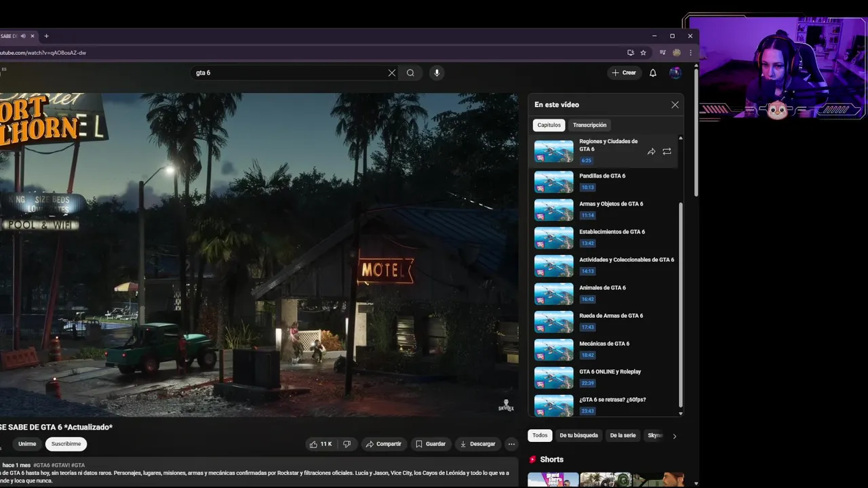Jump to 'Pandillas de GTA 6' chapter

[x=602, y=181]
